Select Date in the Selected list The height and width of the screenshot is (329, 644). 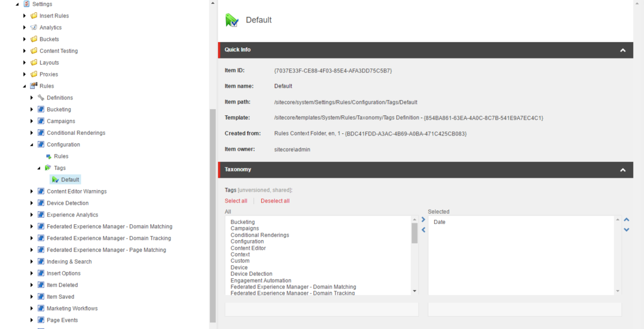tap(440, 222)
